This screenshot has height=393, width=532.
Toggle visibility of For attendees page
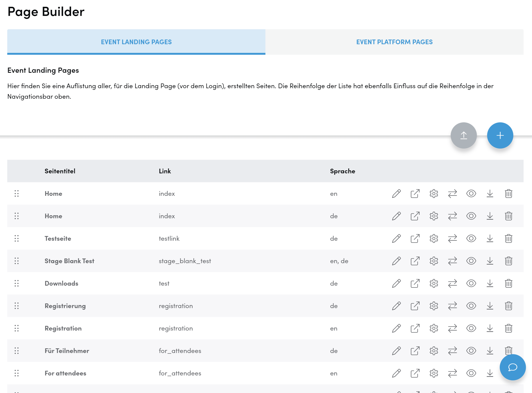(x=471, y=373)
